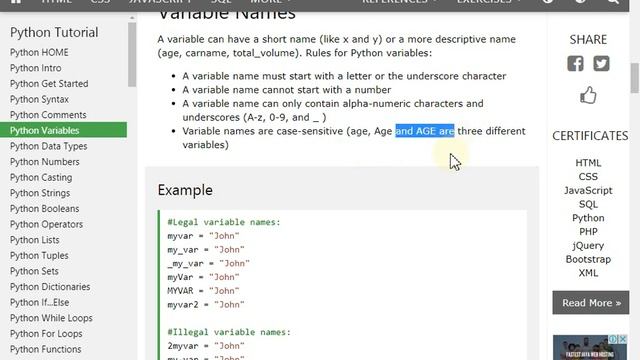Open the jQuery certificate link

(588, 246)
